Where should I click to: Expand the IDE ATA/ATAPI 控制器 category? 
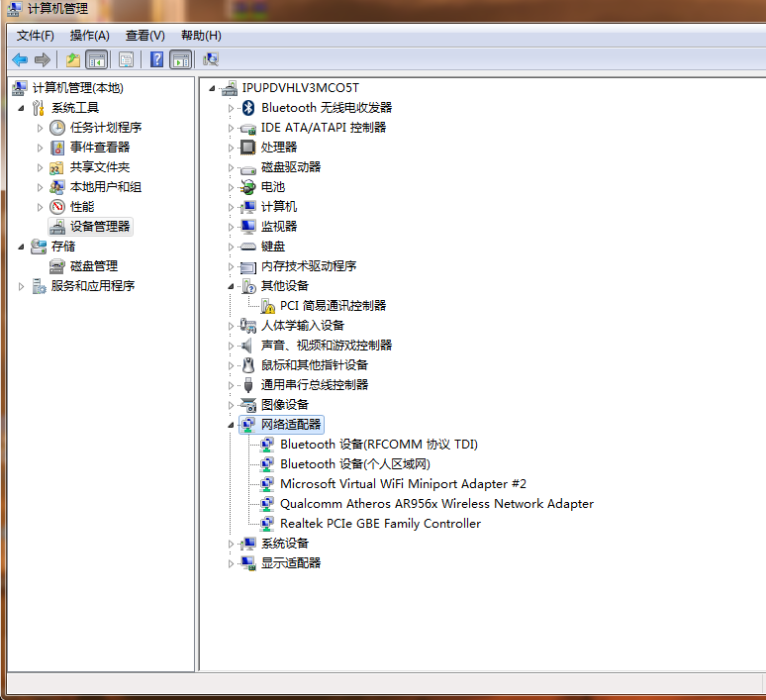(231, 128)
